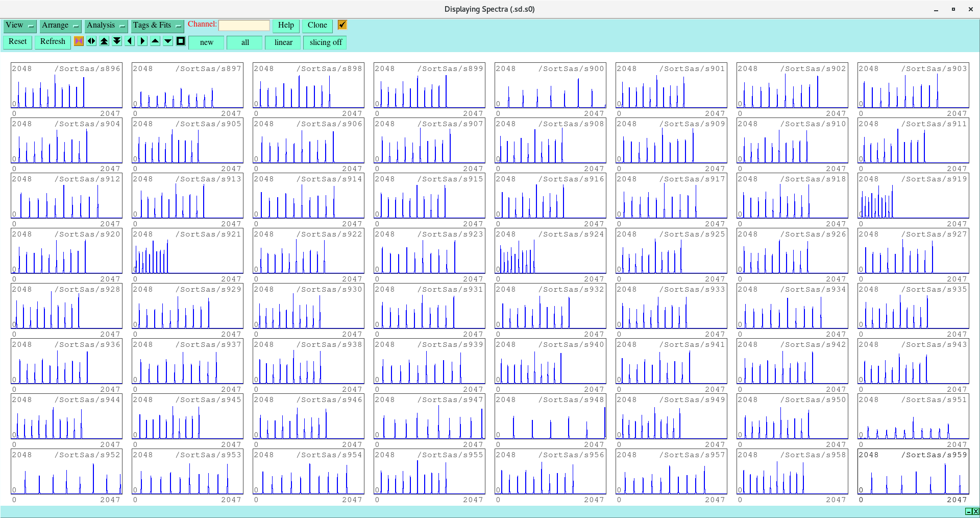Open the View menu

tap(19, 26)
